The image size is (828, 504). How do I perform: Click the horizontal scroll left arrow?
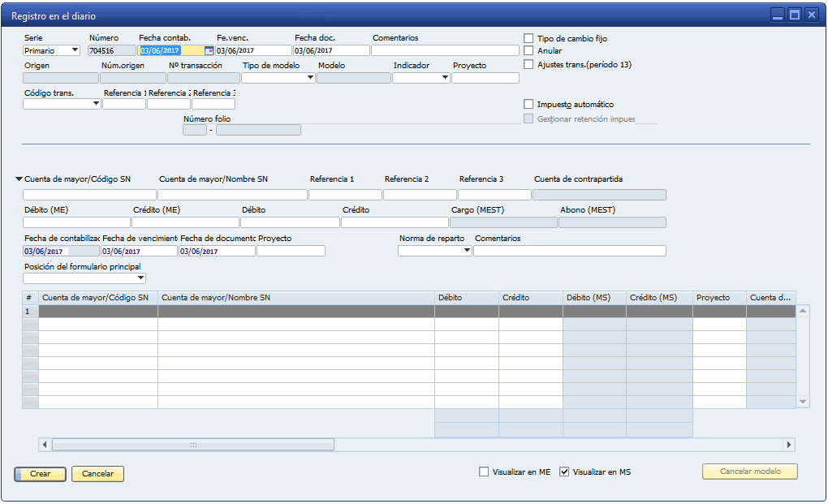(x=45, y=445)
